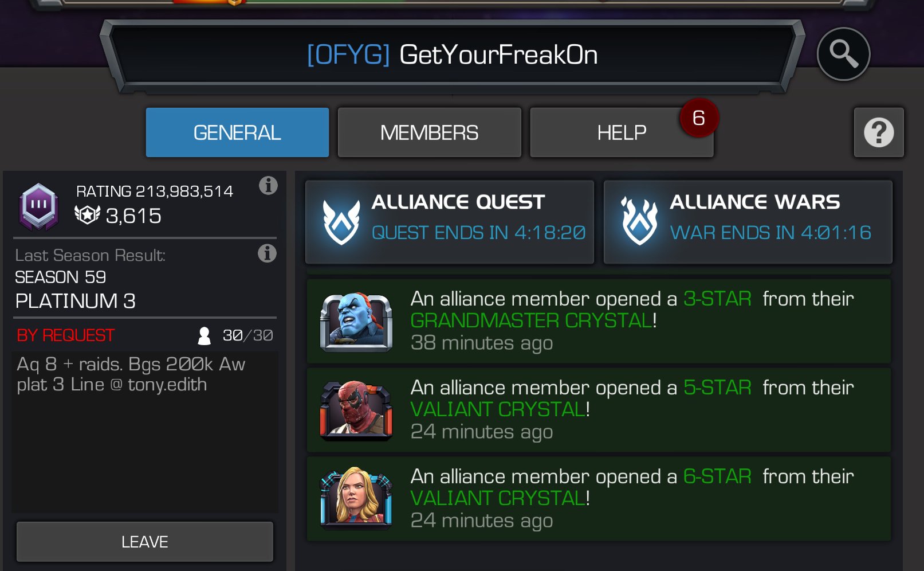Click the Alliance Quest emblem icon

[x=341, y=222]
